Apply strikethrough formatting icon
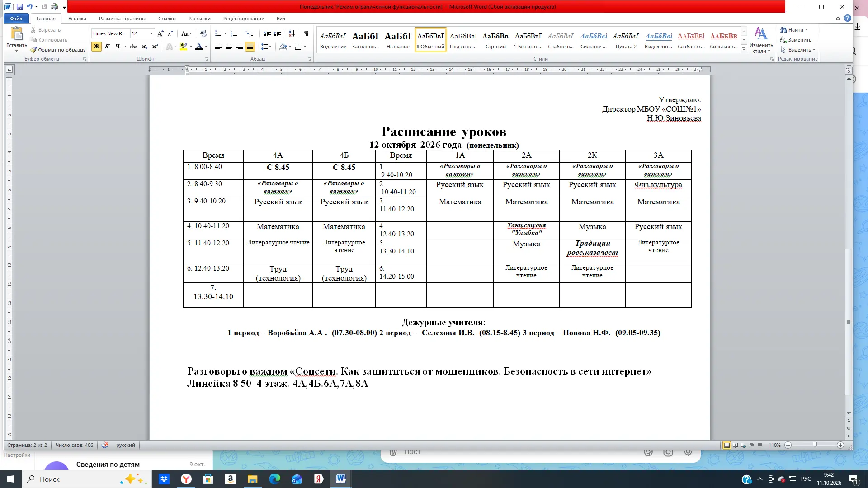 pos(134,47)
